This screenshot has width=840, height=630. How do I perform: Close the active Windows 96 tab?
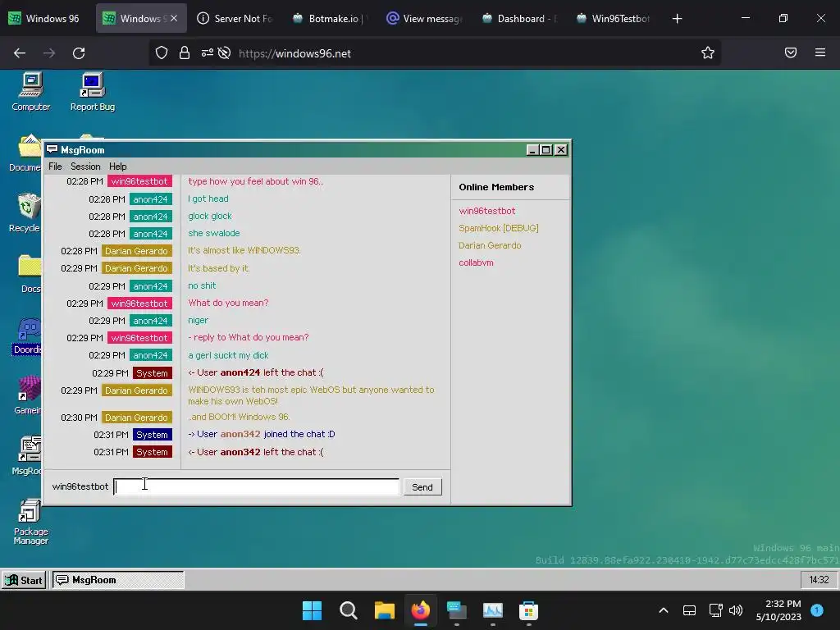click(x=174, y=18)
